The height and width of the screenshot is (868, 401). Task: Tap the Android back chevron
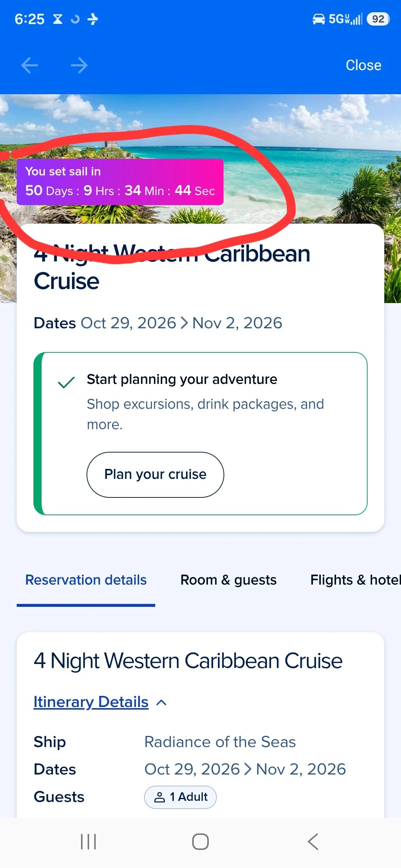click(313, 842)
